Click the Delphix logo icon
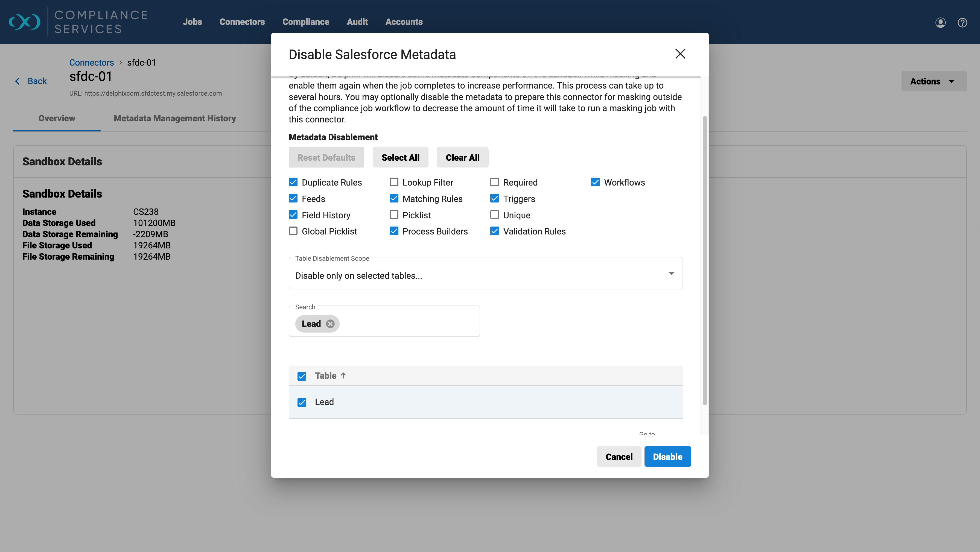 coord(24,22)
